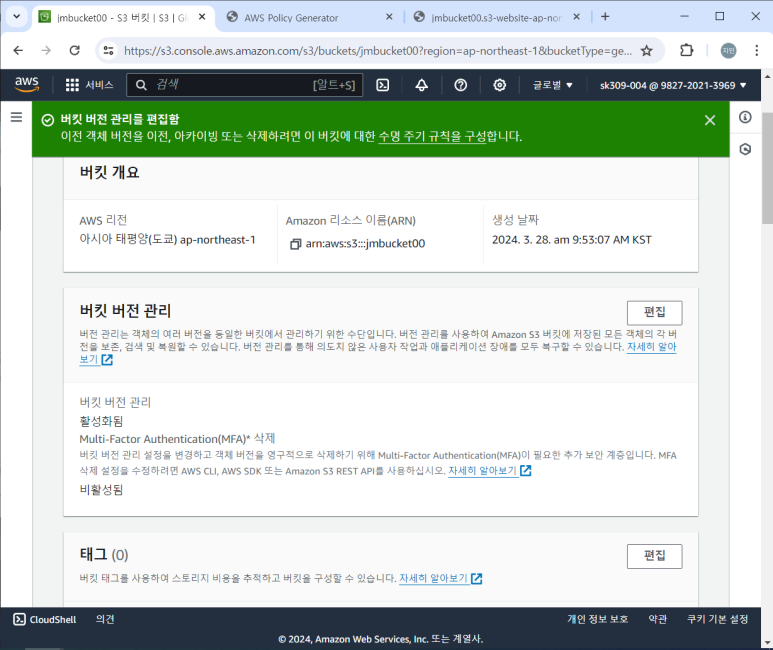
Task: Open 의견 feedback in footer
Action: [x=105, y=619]
